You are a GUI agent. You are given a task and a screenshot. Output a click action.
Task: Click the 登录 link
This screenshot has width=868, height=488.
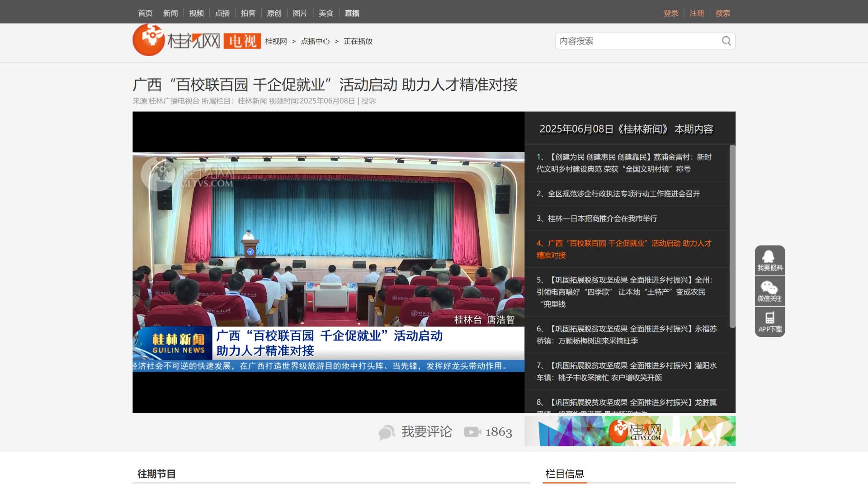(x=671, y=13)
